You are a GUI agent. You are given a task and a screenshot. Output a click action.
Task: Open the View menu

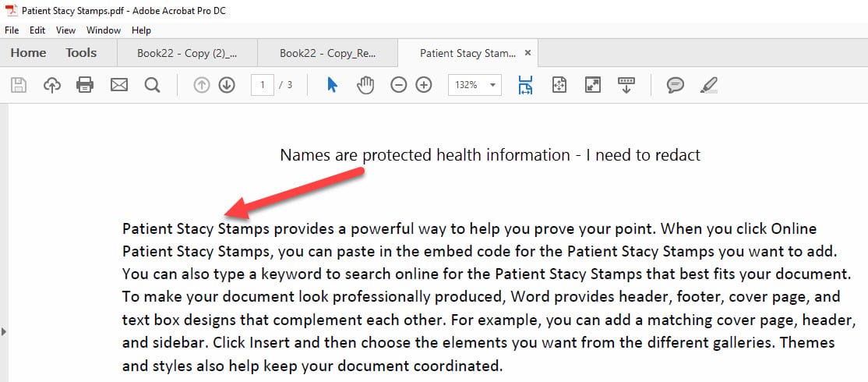point(66,30)
